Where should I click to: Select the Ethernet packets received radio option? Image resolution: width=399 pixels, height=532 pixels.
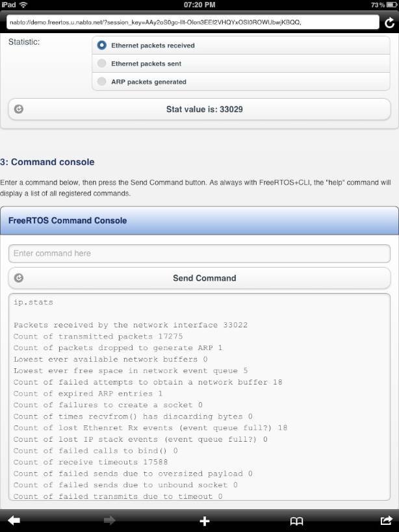241,45
